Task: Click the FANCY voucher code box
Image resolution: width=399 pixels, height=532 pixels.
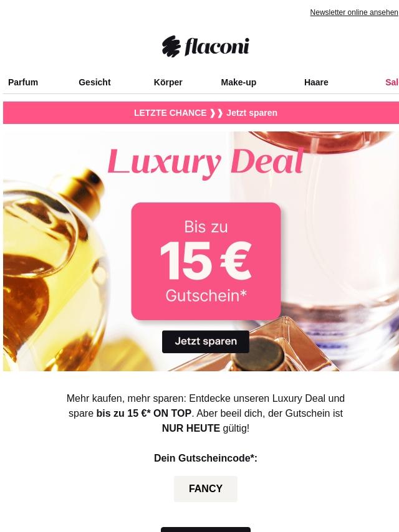Action: click(x=206, y=488)
